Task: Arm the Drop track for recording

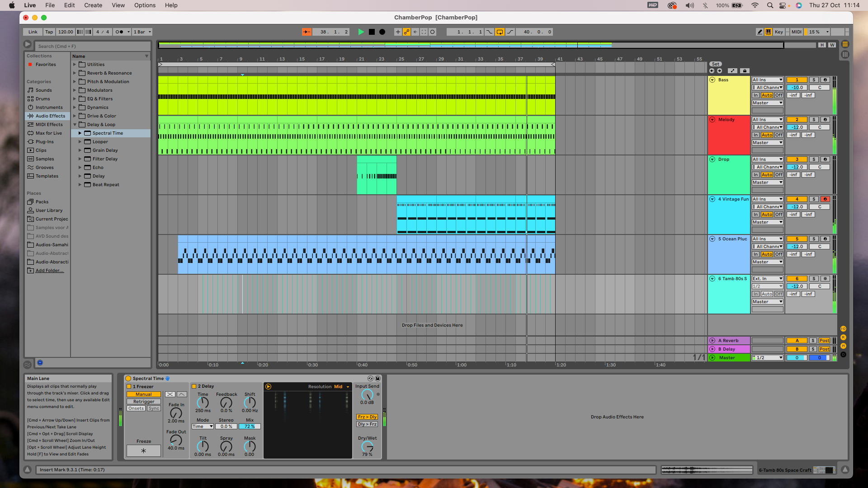Action: [825, 160]
